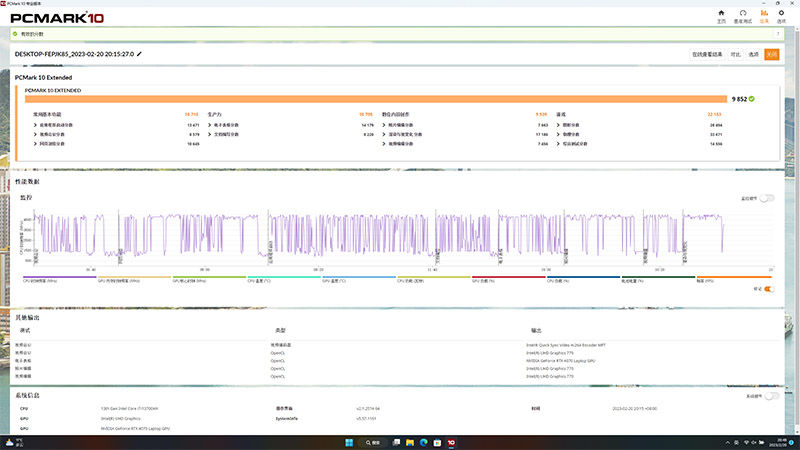Expand the photo editing score row (7 443)

point(465,125)
